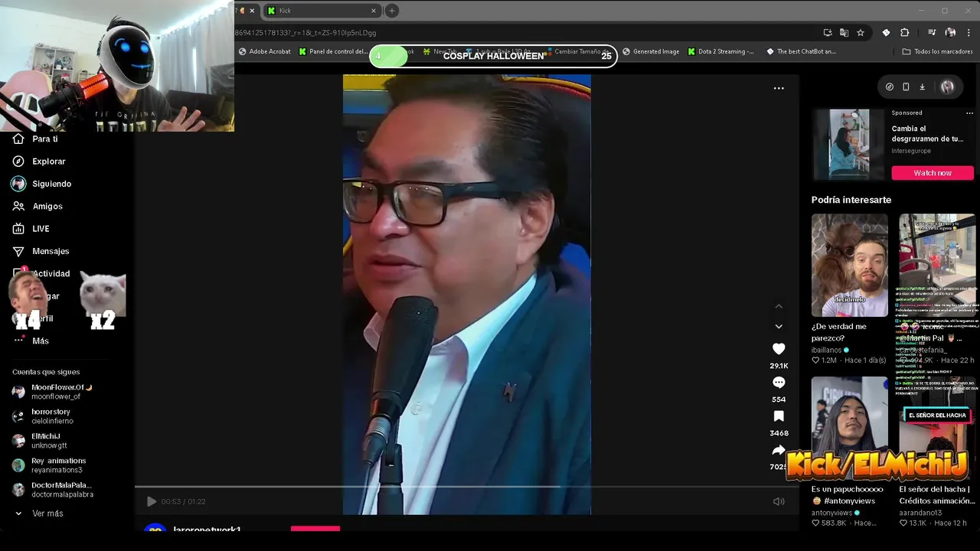Open the translate page icon
This screenshot has height=551, width=980.
click(x=844, y=33)
